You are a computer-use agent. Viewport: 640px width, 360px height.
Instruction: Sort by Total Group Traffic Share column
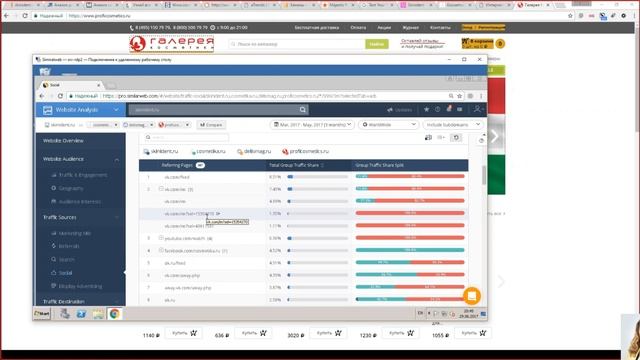296,165
